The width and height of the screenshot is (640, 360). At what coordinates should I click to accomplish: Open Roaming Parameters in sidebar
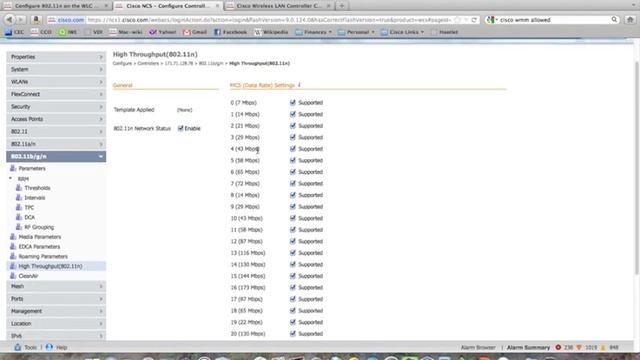pyautogui.click(x=43, y=256)
